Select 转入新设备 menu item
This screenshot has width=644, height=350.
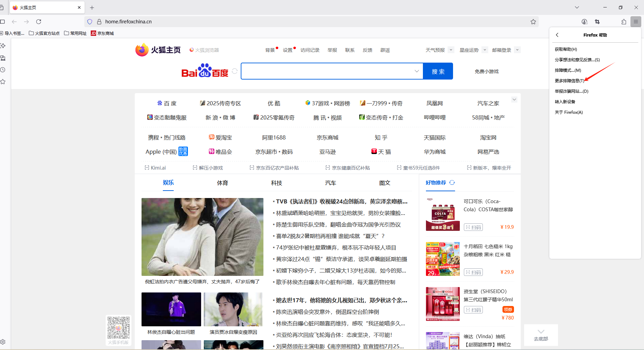click(595, 102)
